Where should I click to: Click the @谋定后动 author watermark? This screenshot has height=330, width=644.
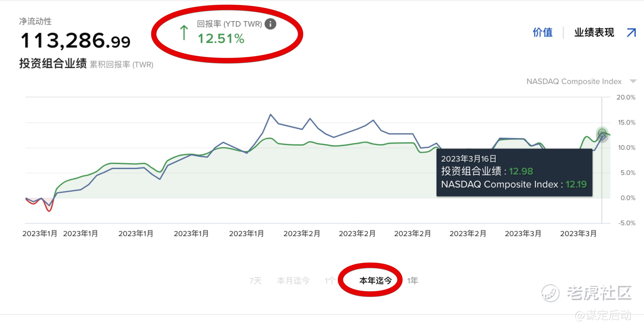click(x=603, y=316)
